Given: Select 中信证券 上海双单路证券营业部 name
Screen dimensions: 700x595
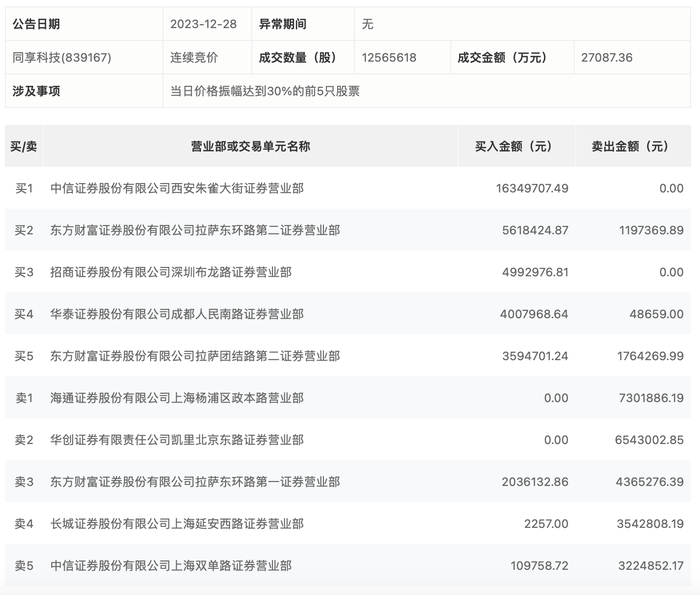Looking at the screenshot, I should 171,566.
